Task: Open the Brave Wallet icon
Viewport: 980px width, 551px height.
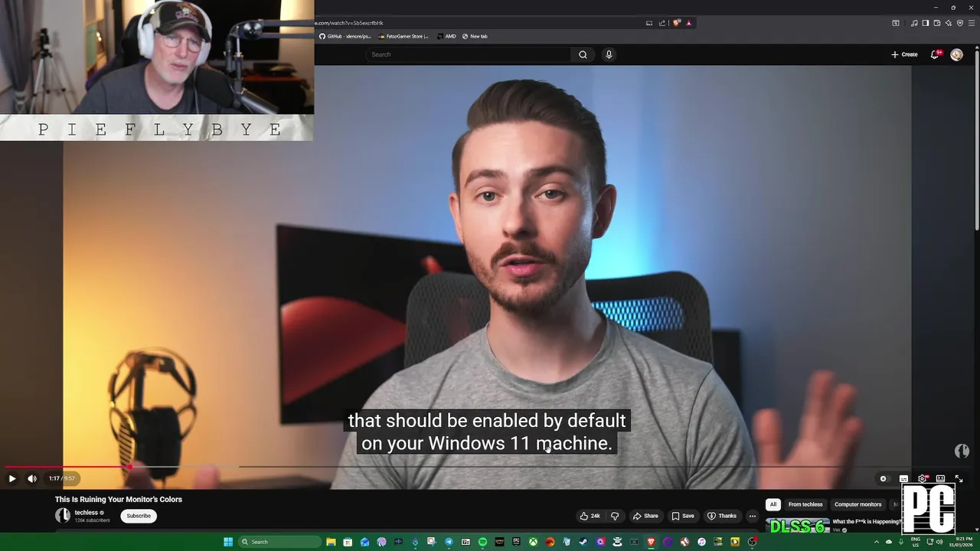Action: [937, 23]
